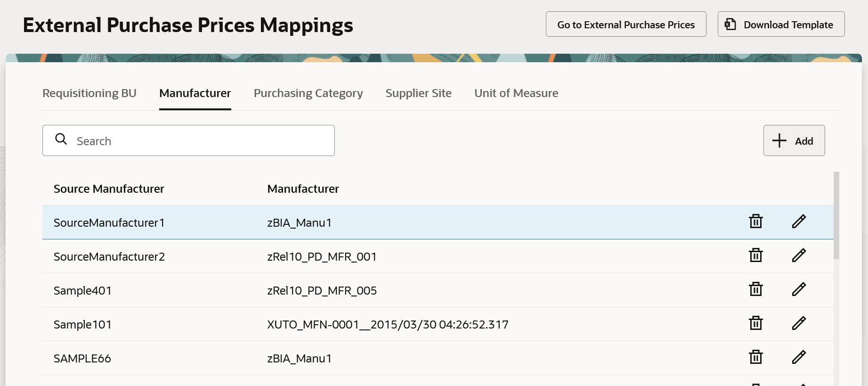Edit the SourceManufacturer2 mapping
Viewport: 868px width, 386px height.
(799, 255)
